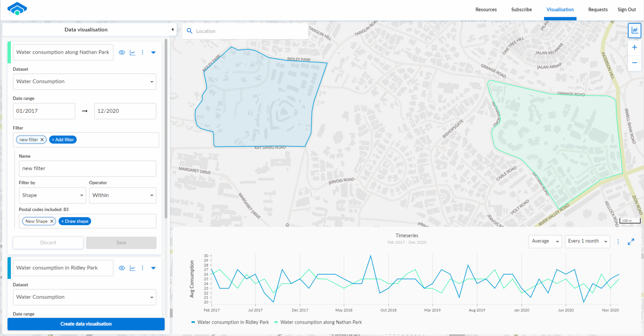Click the filter Name input field
The width and height of the screenshot is (644, 336).
pyautogui.click(x=87, y=168)
